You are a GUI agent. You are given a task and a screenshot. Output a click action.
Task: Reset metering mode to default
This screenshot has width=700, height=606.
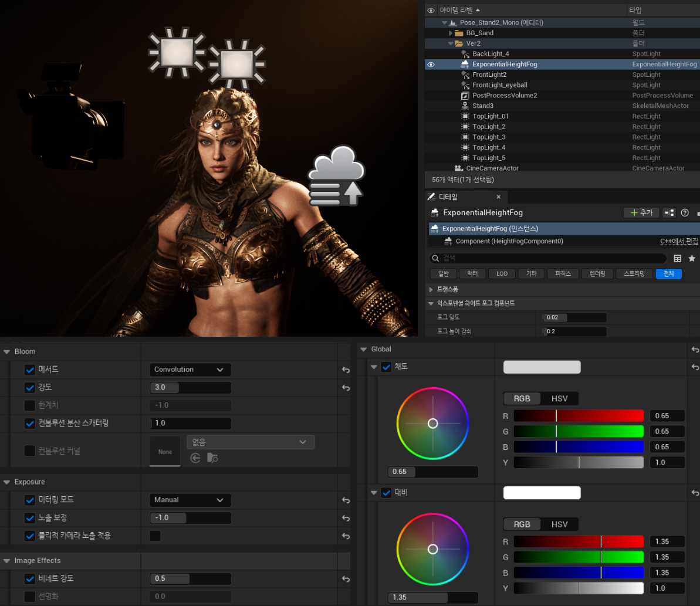tap(346, 500)
